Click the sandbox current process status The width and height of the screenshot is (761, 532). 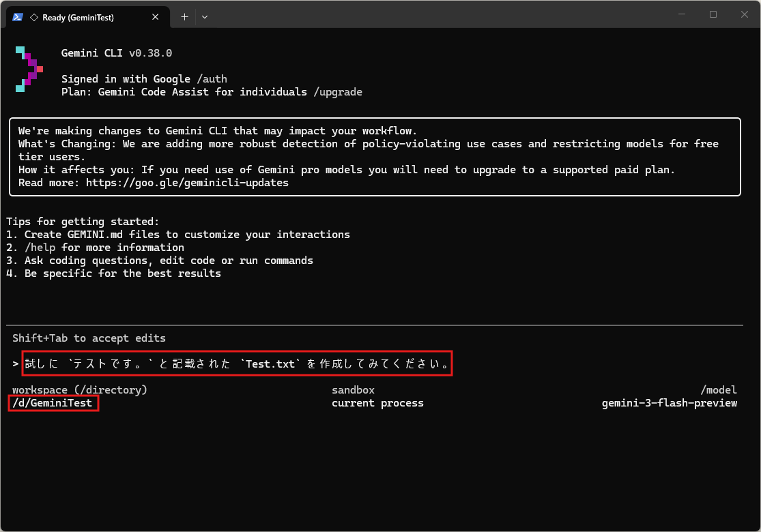coord(377,403)
